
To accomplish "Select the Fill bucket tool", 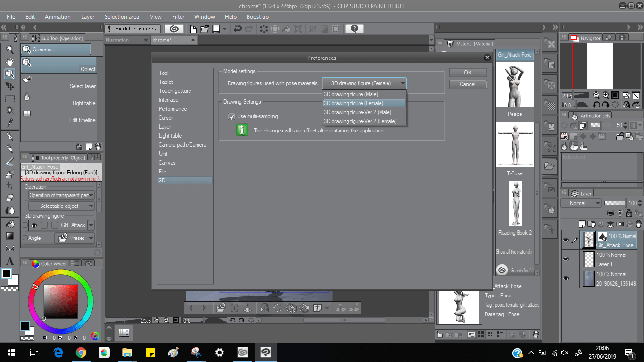I will coord(9,224).
